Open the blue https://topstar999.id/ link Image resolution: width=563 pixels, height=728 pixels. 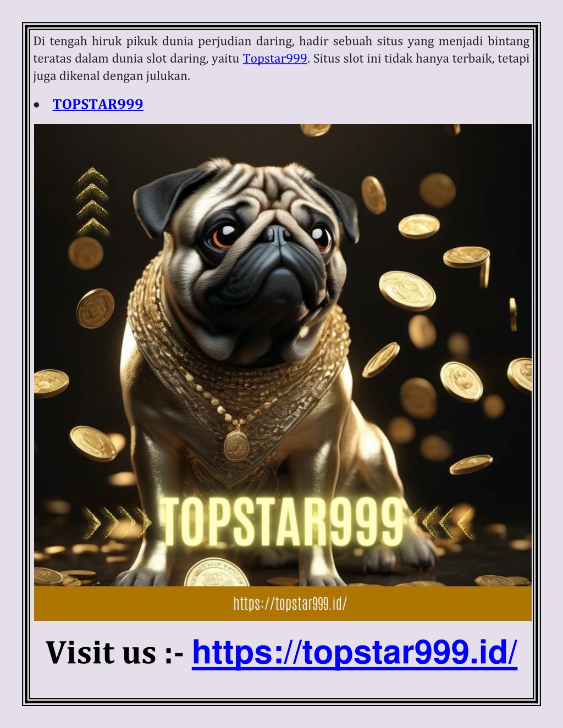tap(355, 653)
